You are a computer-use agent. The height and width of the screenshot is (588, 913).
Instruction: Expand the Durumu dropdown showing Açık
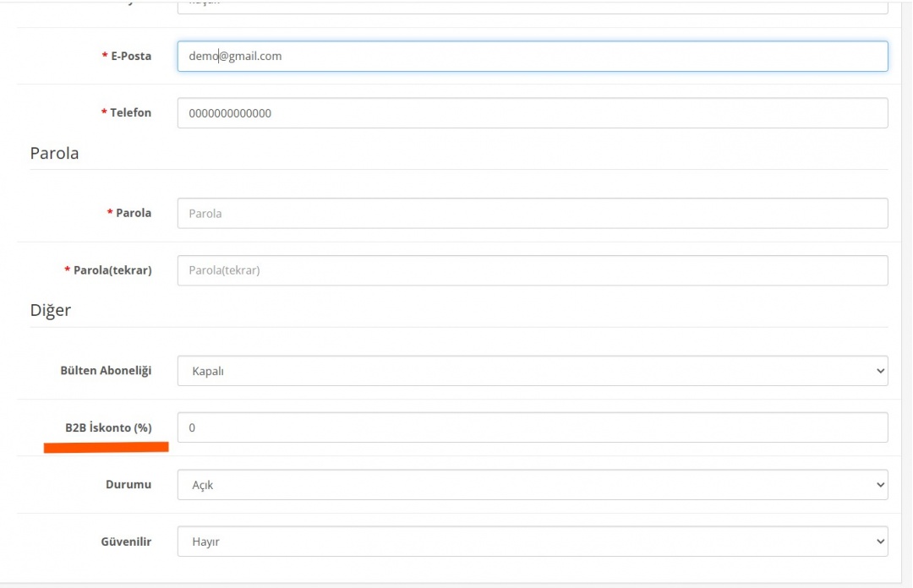[533, 485]
